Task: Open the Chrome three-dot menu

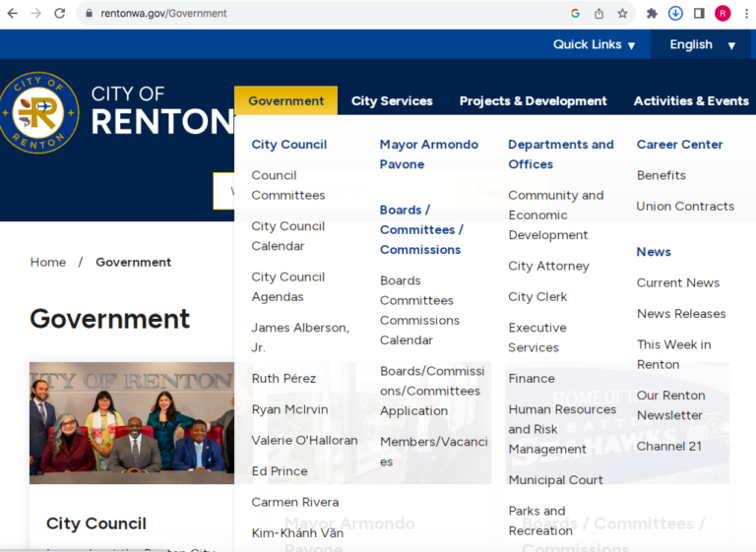Action: (745, 14)
